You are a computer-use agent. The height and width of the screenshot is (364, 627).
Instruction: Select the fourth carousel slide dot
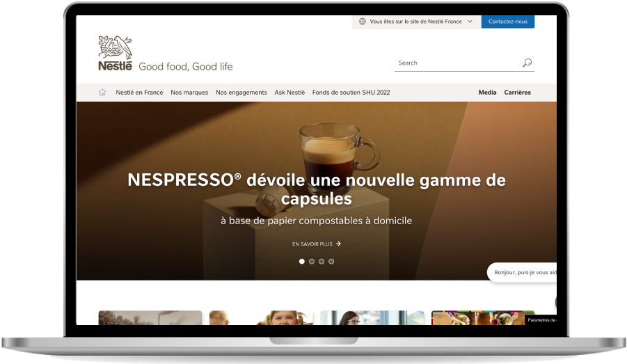pyautogui.click(x=331, y=262)
